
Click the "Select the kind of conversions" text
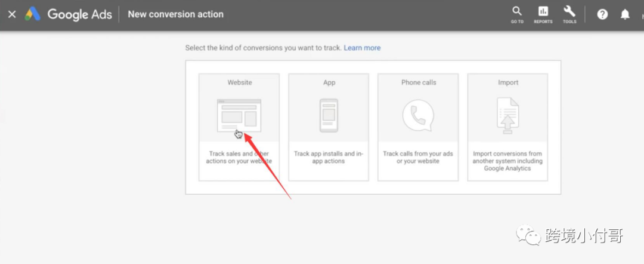264,48
